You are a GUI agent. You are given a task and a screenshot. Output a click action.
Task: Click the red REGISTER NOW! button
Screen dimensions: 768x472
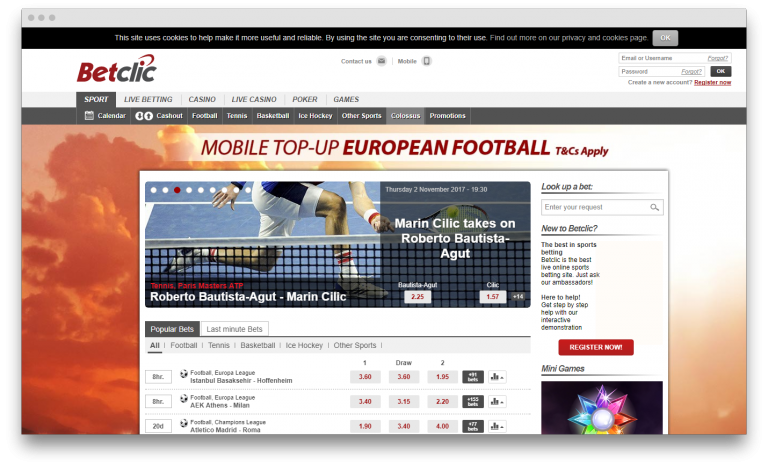click(x=596, y=347)
